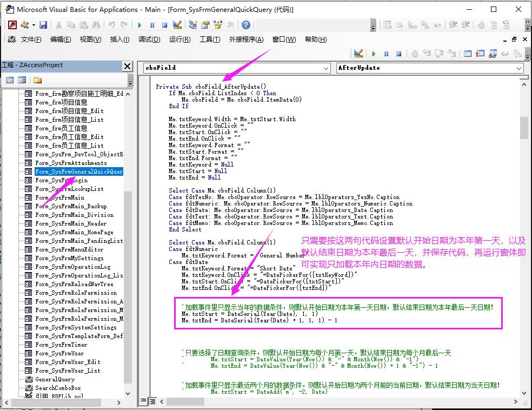This screenshot has height=410, width=532.
Task: Click the Reset stop icon in the top toolbar
Action: point(164,25)
